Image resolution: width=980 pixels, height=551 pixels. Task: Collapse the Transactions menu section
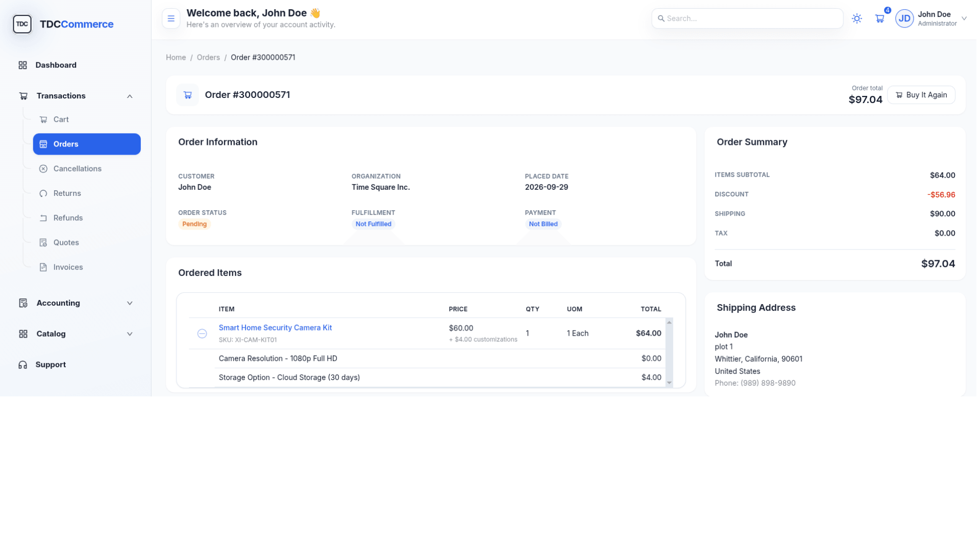pyautogui.click(x=76, y=96)
